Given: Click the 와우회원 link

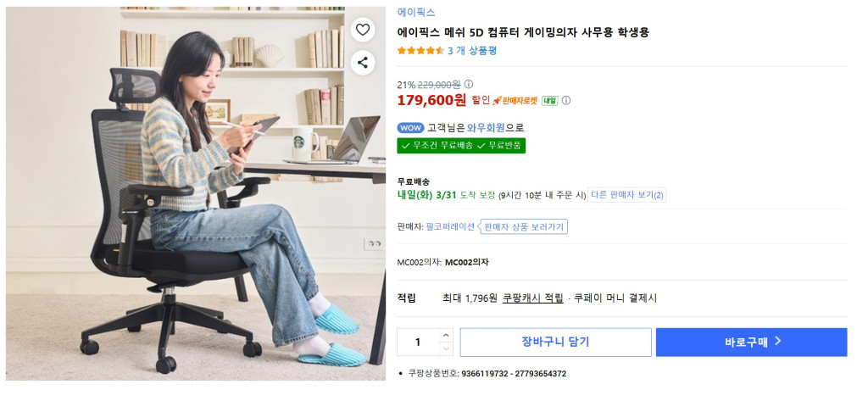Looking at the screenshot, I should (x=486, y=128).
